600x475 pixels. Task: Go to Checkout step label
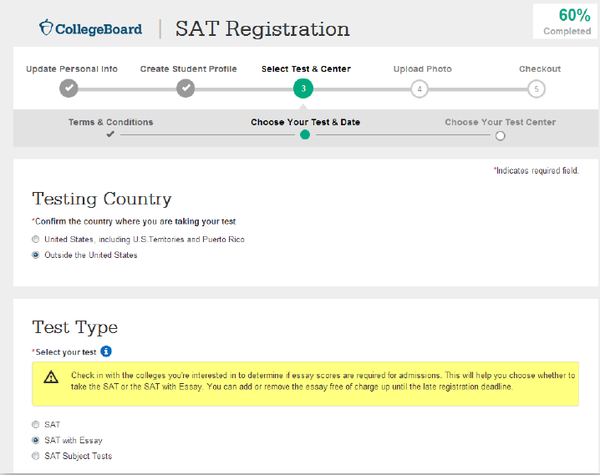click(x=540, y=69)
